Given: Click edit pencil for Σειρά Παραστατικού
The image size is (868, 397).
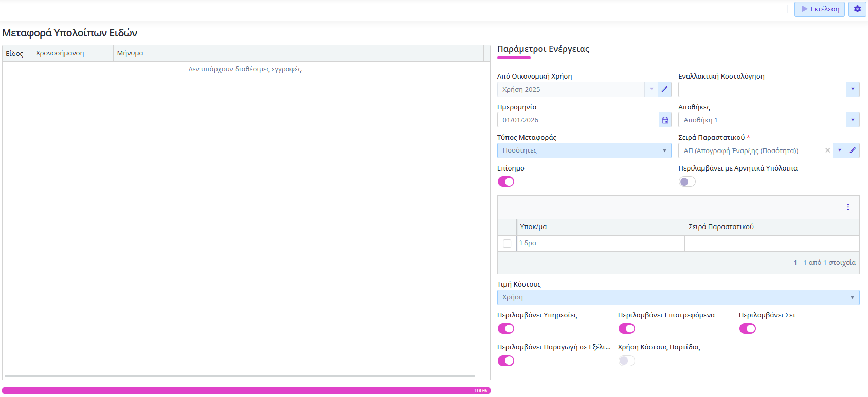Looking at the screenshot, I should pos(853,150).
